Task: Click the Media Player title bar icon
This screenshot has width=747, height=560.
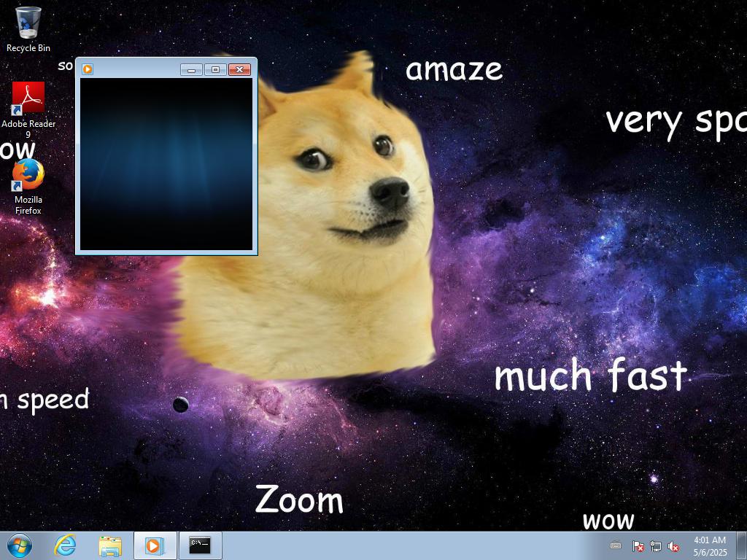Action: 88,69
